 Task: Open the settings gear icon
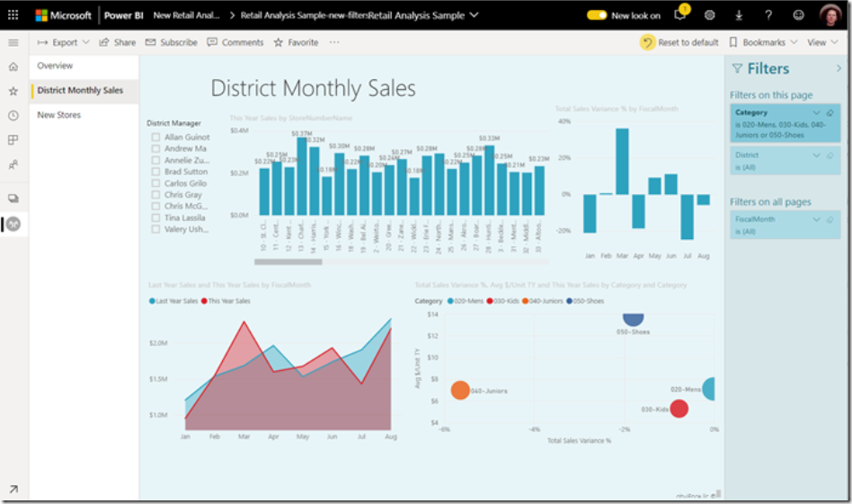[710, 15]
